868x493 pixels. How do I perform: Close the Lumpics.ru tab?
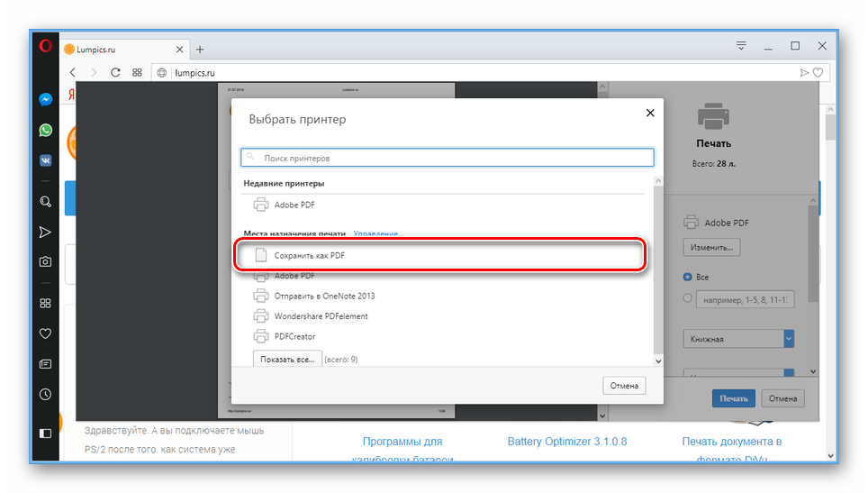pos(179,50)
